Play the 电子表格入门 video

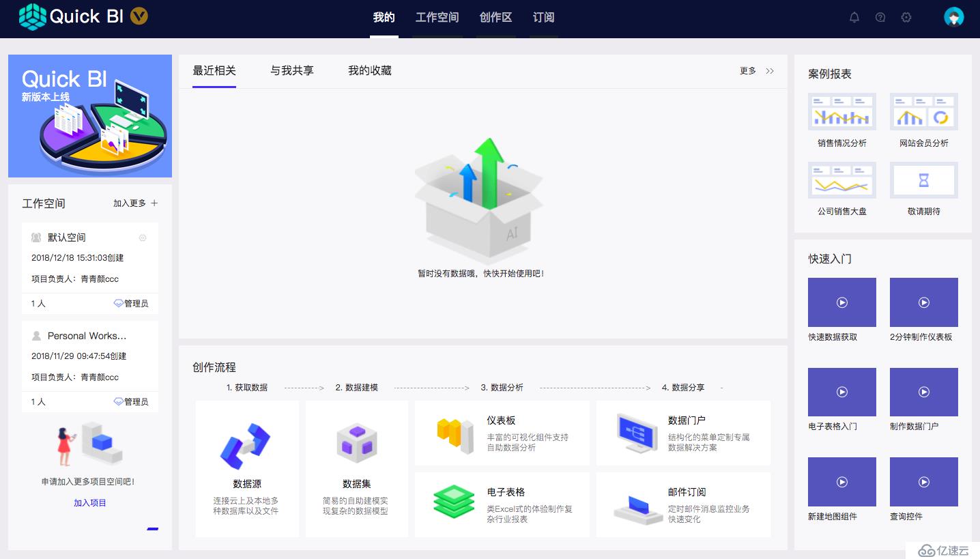click(842, 392)
